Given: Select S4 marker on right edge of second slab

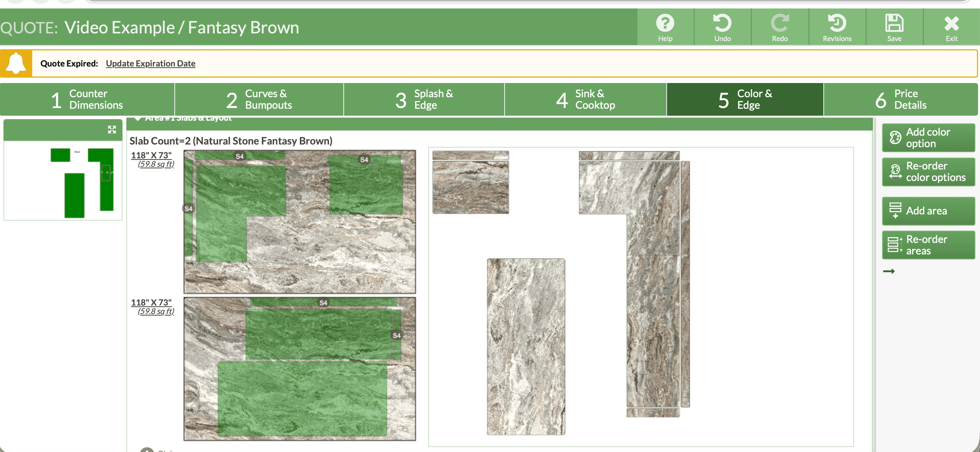Looking at the screenshot, I should click(x=397, y=336).
